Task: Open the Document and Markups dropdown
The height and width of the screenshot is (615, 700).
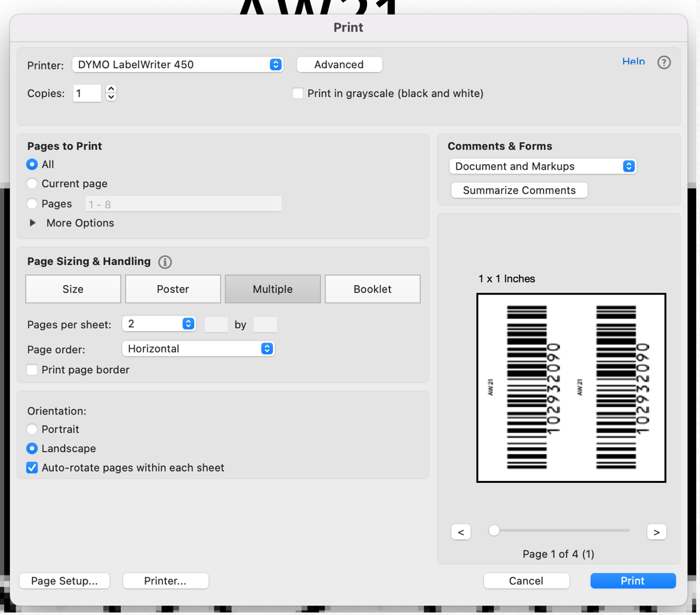Action: (x=542, y=166)
